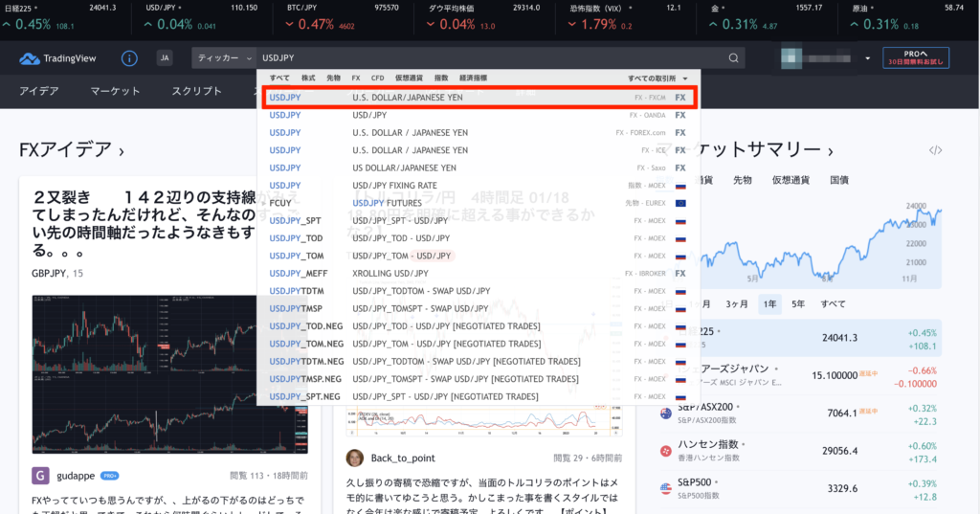
Task: Filter search results by 仮想通貨
Action: tap(410, 78)
